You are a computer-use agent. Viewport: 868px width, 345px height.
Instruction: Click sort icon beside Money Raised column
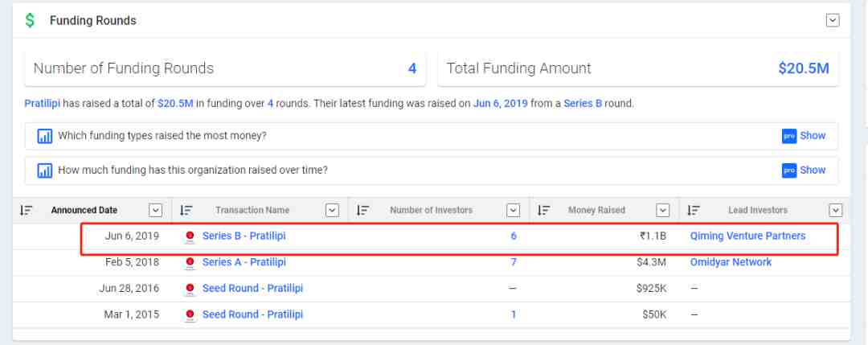point(544,211)
